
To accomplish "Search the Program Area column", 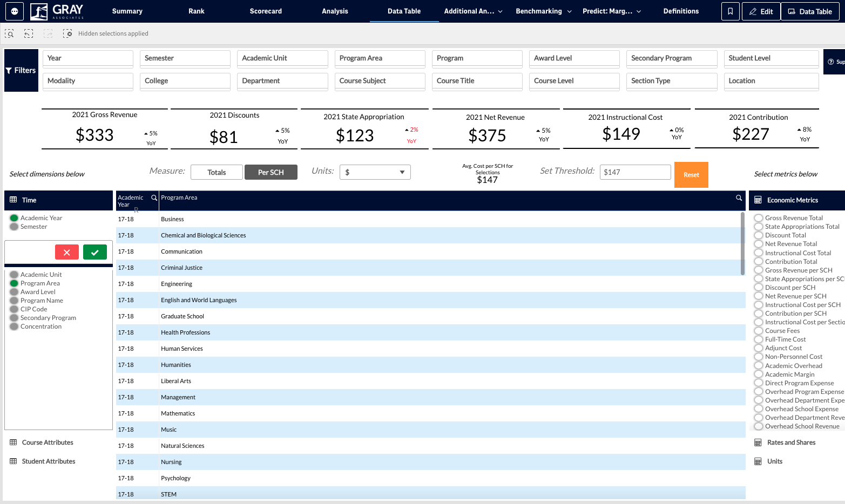I will [x=739, y=198].
